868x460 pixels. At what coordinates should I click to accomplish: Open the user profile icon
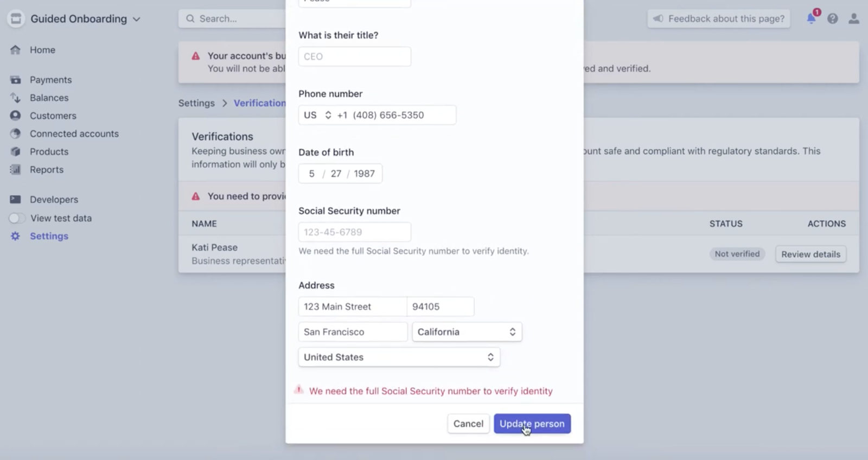(854, 18)
